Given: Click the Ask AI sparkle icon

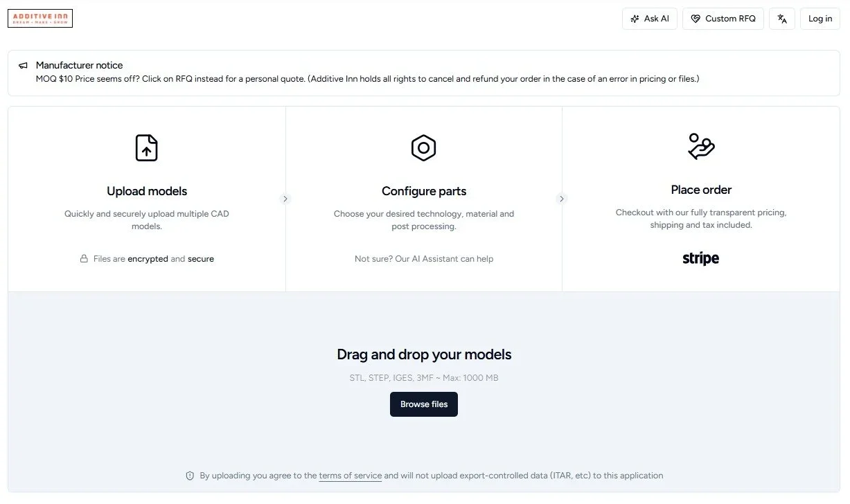Looking at the screenshot, I should 635,18.
